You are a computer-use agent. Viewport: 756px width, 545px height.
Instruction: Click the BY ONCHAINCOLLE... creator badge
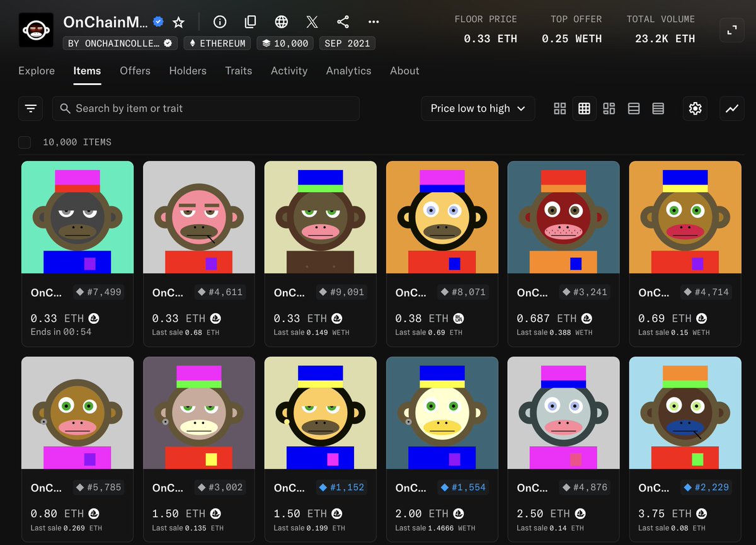click(x=120, y=43)
